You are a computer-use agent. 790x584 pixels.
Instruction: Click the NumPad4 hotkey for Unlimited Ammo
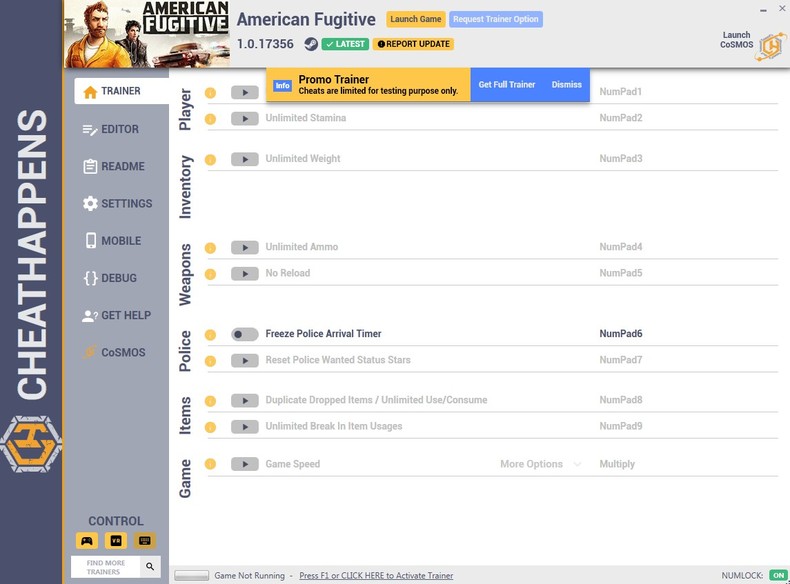point(621,247)
